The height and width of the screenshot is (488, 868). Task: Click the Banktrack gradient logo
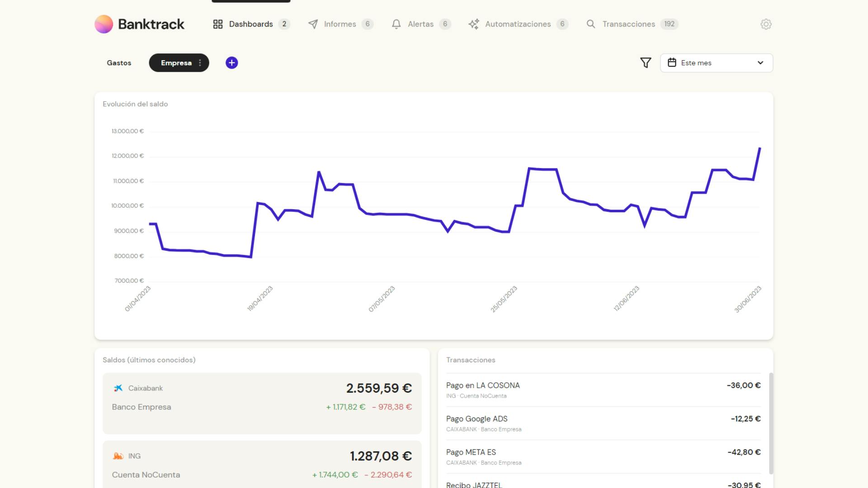click(x=104, y=24)
